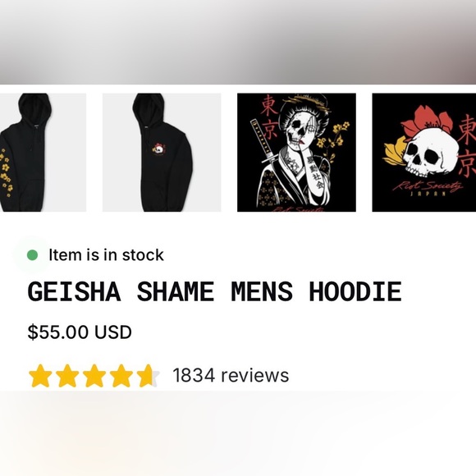Click the third yellow rating star
Screen dimensions: 476x476
pos(94,376)
